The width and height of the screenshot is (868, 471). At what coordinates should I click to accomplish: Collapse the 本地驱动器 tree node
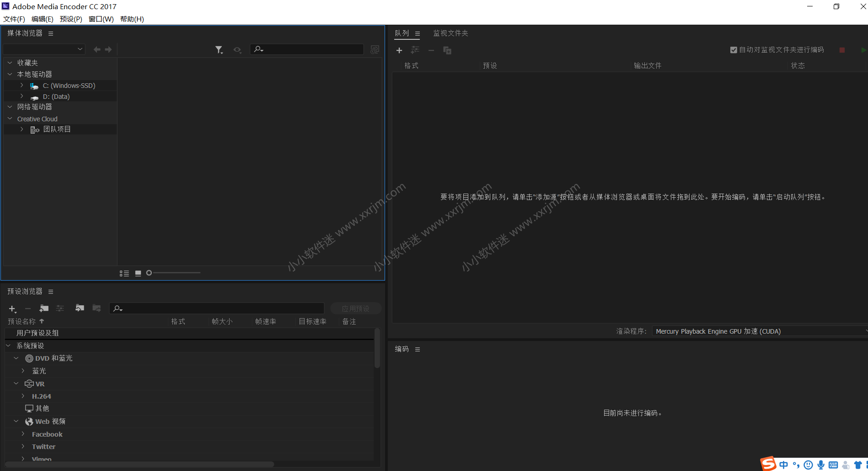tap(10, 74)
